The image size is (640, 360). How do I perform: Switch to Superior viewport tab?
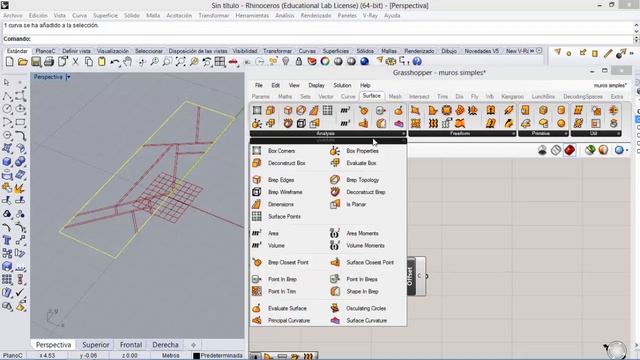point(96,345)
